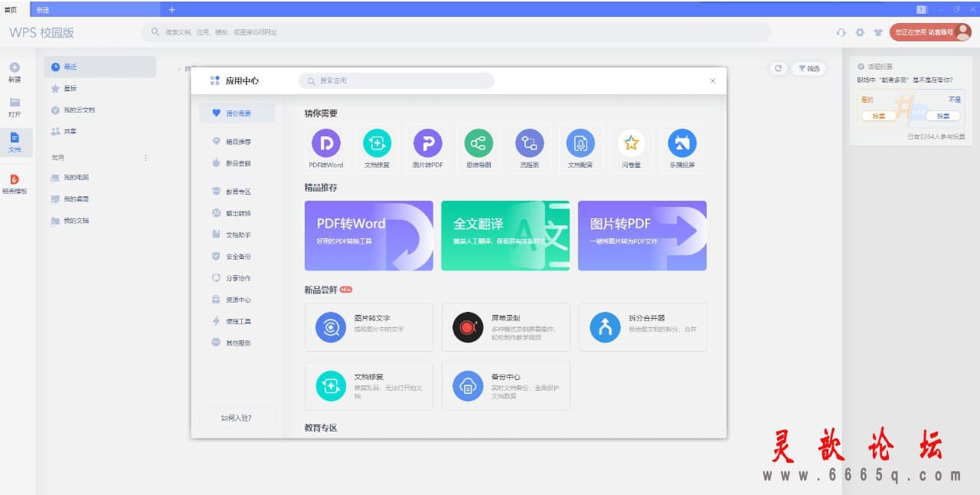Open the 问卷星 star icon
Screen dimensions: 980x495
pyautogui.click(x=631, y=143)
